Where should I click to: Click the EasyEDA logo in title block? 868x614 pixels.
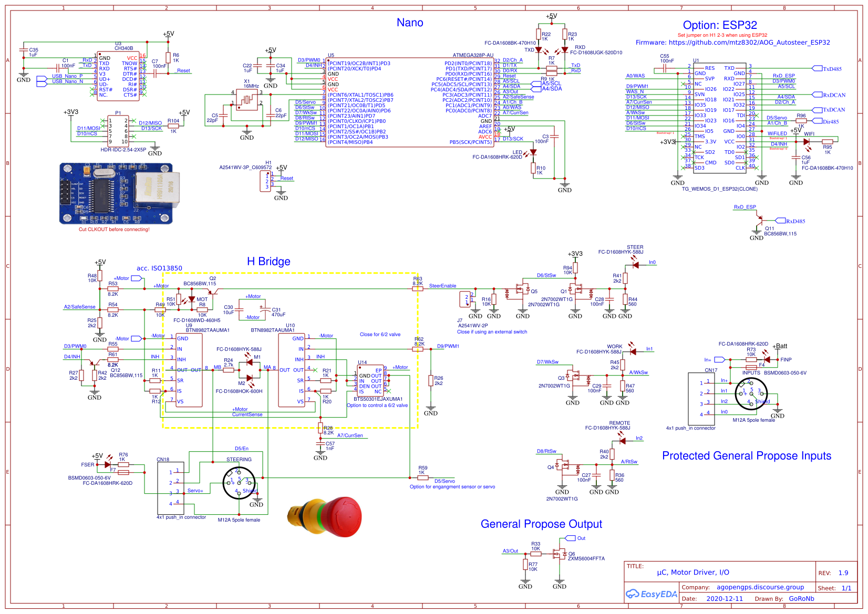point(650,594)
